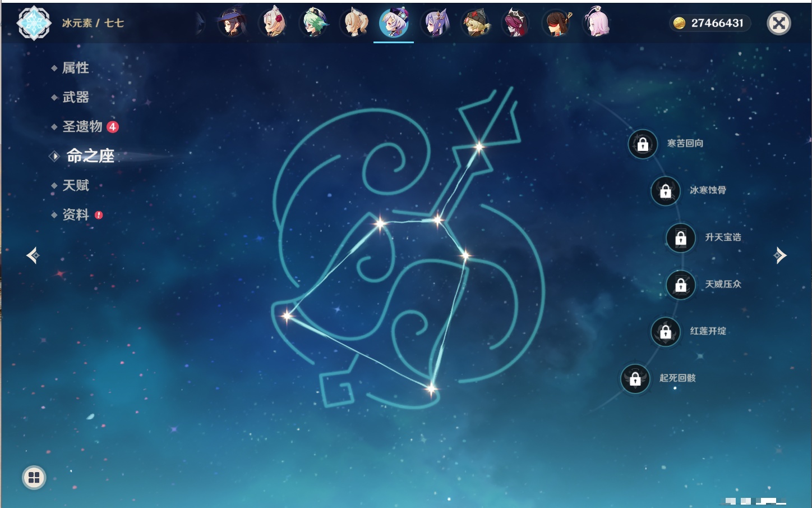Select the pink-haired avatar with white cap
The width and height of the screenshot is (812, 508).
pyautogui.click(x=597, y=23)
